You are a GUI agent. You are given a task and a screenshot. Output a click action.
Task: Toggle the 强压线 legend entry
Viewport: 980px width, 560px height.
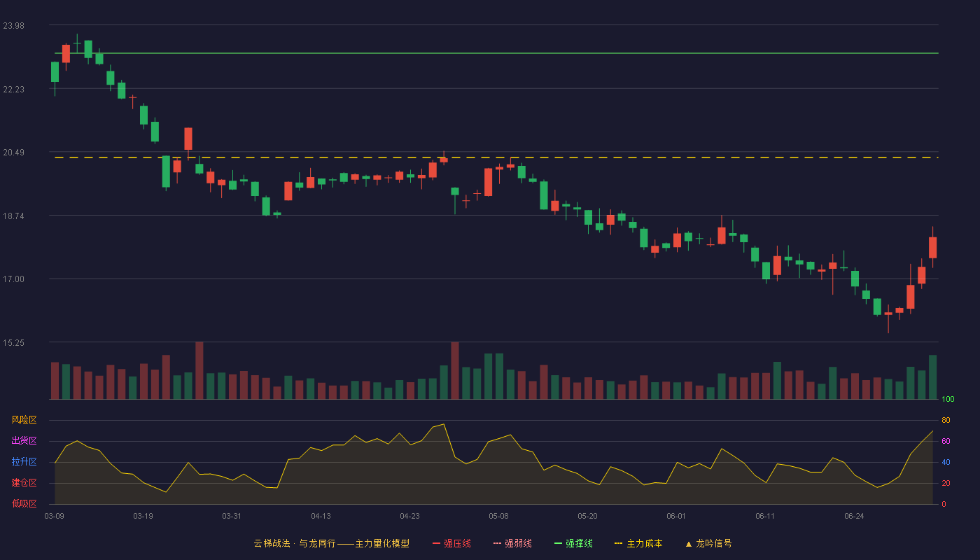point(451,543)
